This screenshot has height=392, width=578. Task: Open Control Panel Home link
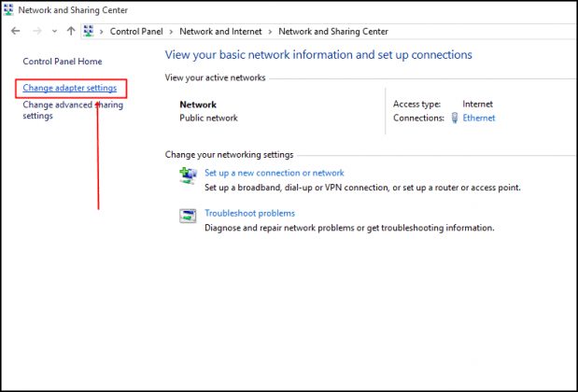tap(63, 62)
